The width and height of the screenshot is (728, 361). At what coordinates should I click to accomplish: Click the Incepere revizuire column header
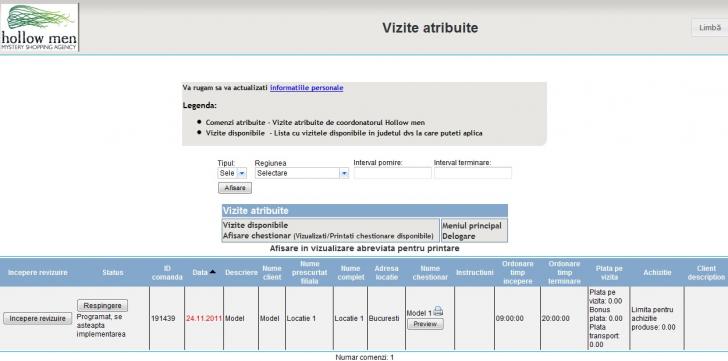(x=38, y=272)
